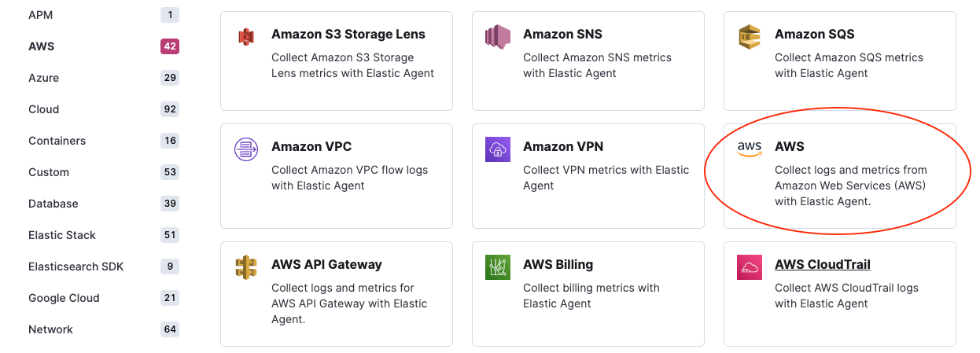The height and width of the screenshot is (353, 980).
Task: Click the Amazon S3 Storage Lens icon
Action: point(246,36)
